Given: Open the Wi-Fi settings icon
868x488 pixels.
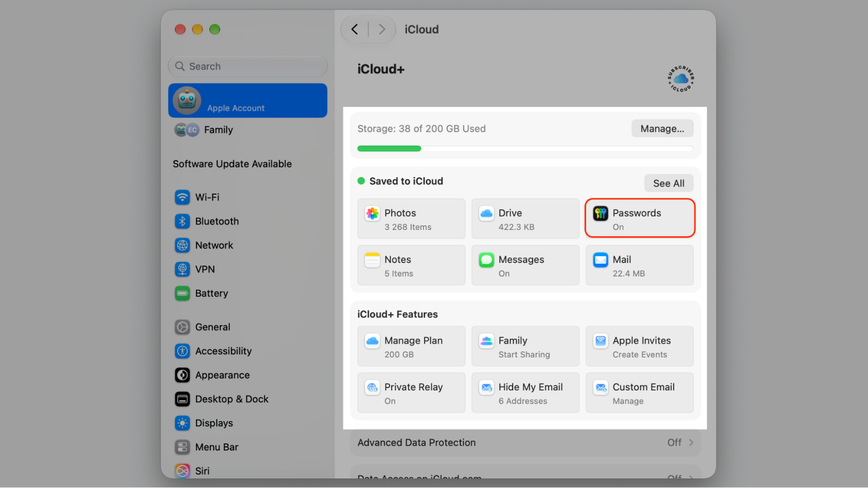Looking at the screenshot, I should (182, 197).
